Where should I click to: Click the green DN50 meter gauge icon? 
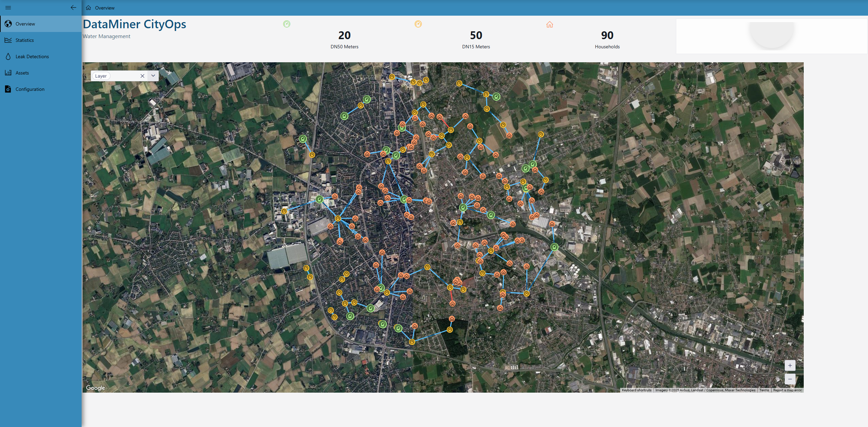[287, 24]
